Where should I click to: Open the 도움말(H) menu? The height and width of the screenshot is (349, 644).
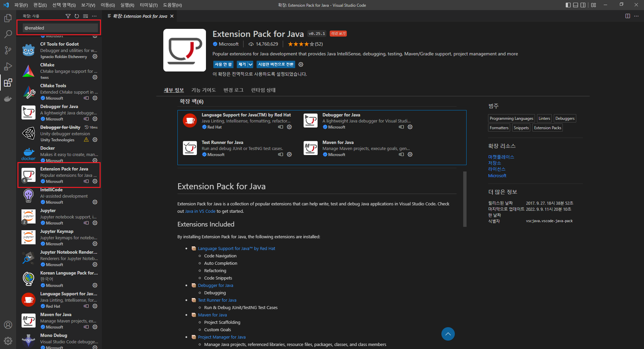click(172, 5)
